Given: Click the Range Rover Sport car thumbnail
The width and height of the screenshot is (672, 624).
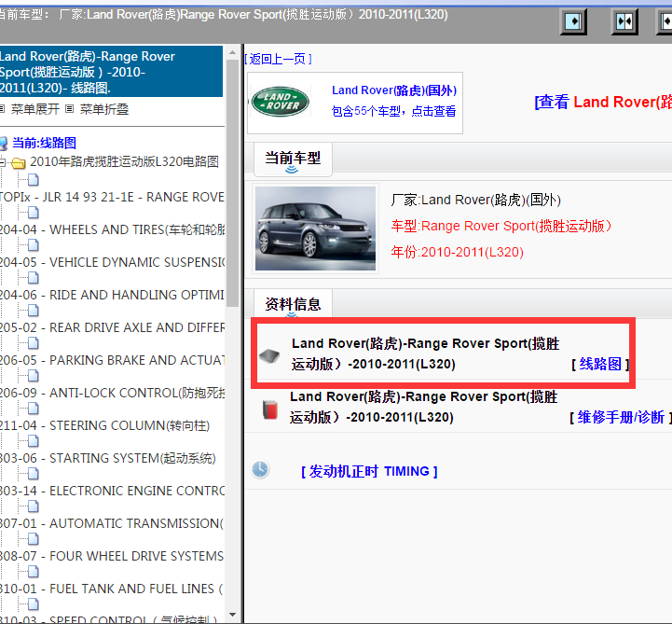Looking at the screenshot, I should pyautogui.click(x=315, y=229).
